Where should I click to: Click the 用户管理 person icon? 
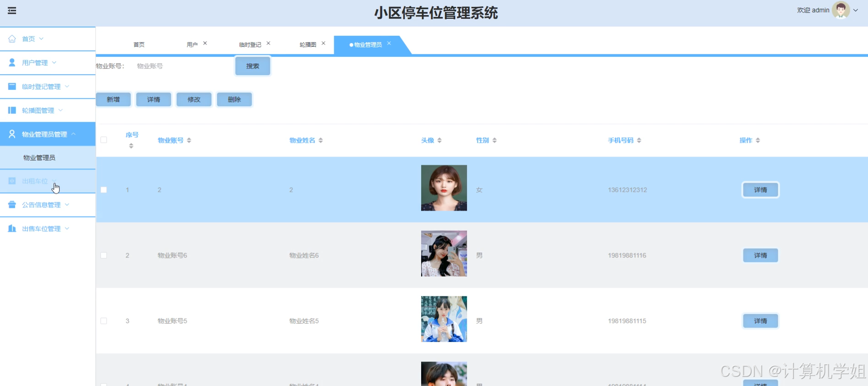[12, 63]
